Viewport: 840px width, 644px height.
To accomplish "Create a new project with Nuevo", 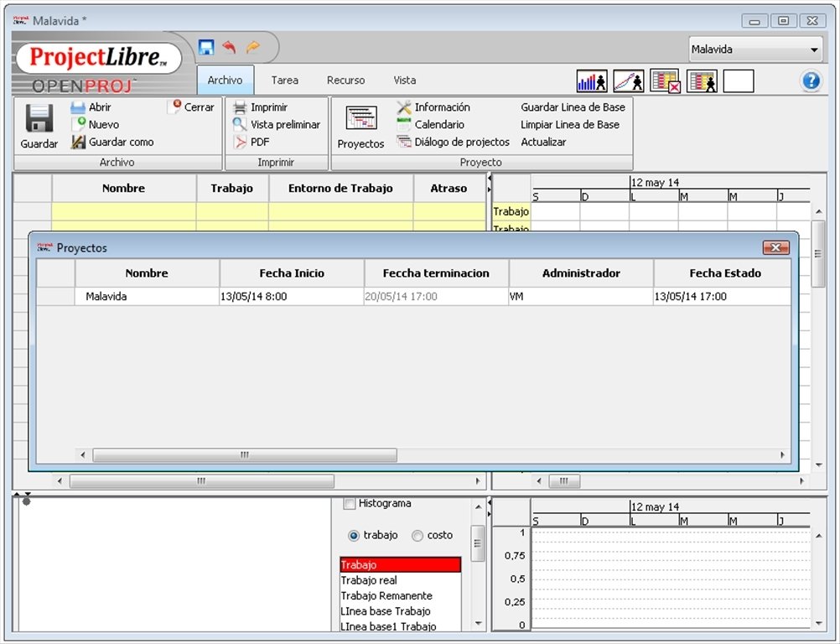I will coord(96,124).
